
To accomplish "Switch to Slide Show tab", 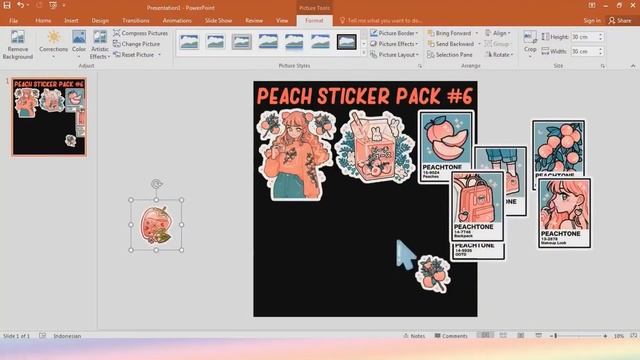I will point(218,20).
